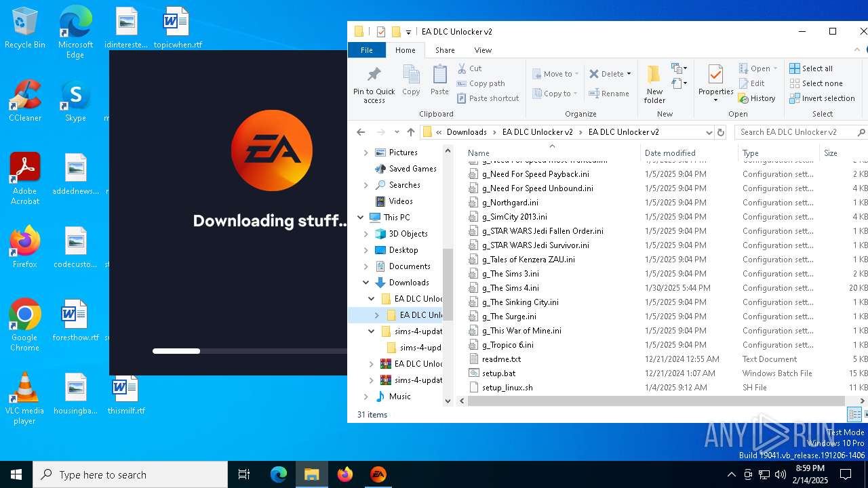Click the Properties checkmark icon

[715, 75]
